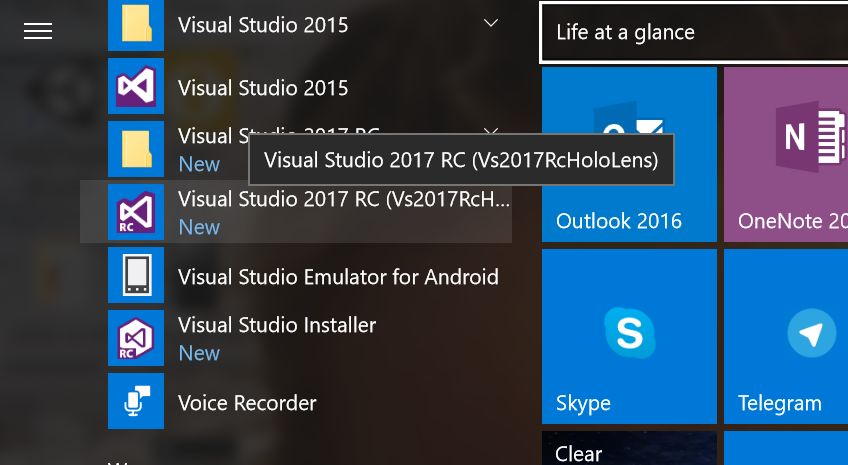The height and width of the screenshot is (465, 848).
Task: Launch Visual Studio 2017 RC (Vs2017RcH... entry
Action: [296, 212]
